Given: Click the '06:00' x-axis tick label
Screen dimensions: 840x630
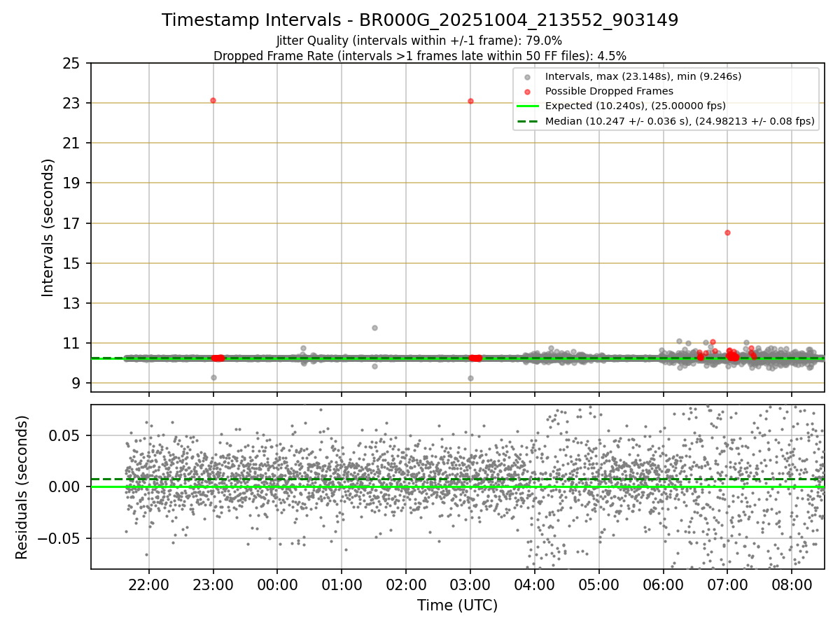Looking at the screenshot, I should (663, 584).
